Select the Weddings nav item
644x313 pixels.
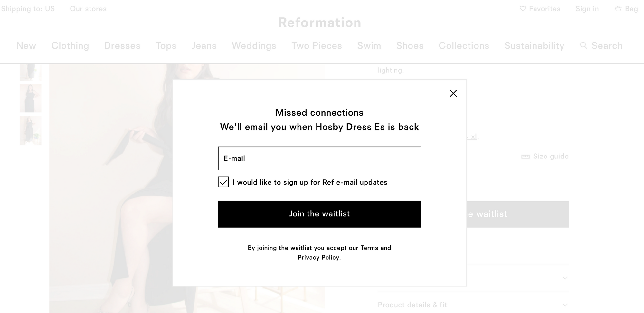click(254, 45)
